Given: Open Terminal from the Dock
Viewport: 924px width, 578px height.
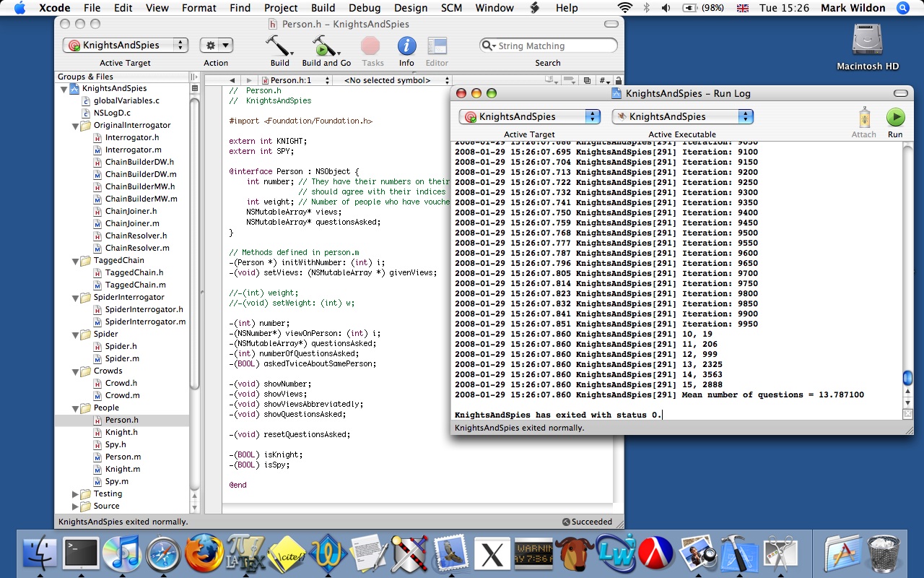Looking at the screenshot, I should click(x=80, y=553).
